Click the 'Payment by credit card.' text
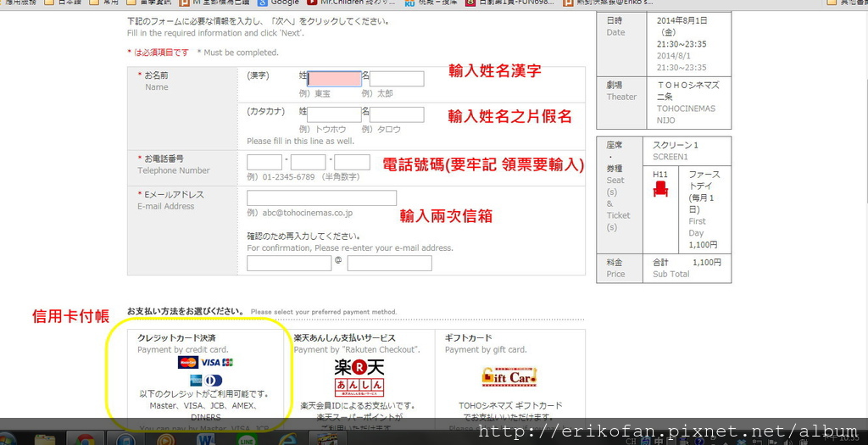 pyautogui.click(x=183, y=350)
